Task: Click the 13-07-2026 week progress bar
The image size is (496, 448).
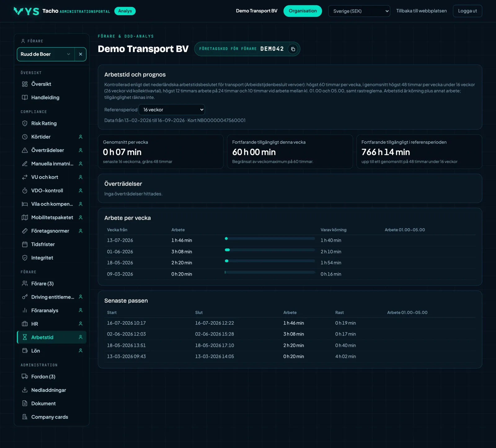Action: [270, 238]
